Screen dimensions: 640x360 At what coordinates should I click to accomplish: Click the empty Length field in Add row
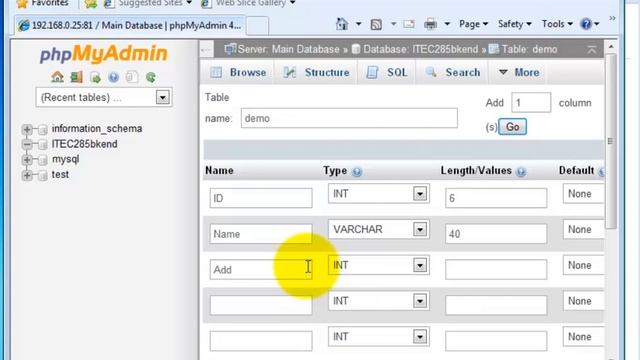[x=496, y=269]
